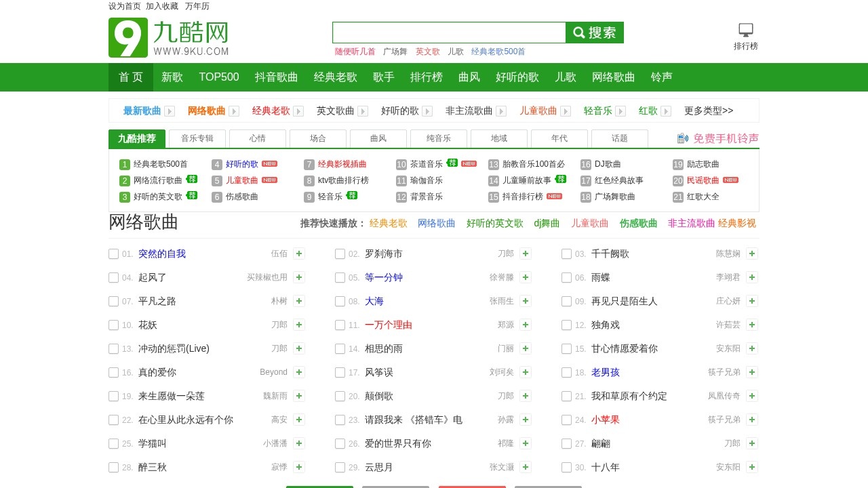Open the 音乐专辑 tab

(x=197, y=138)
